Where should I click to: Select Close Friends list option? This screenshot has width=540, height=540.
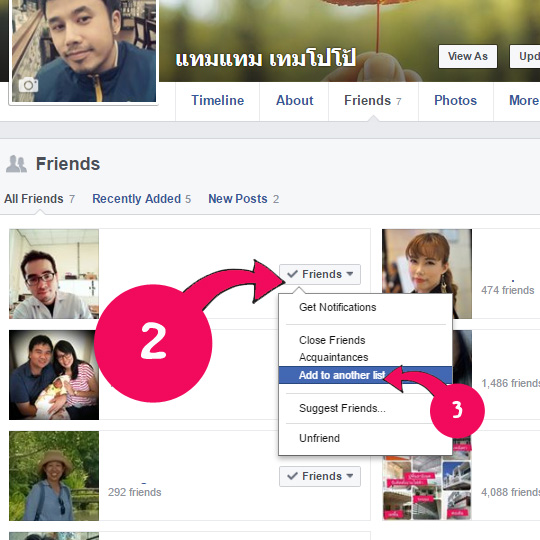(x=332, y=340)
